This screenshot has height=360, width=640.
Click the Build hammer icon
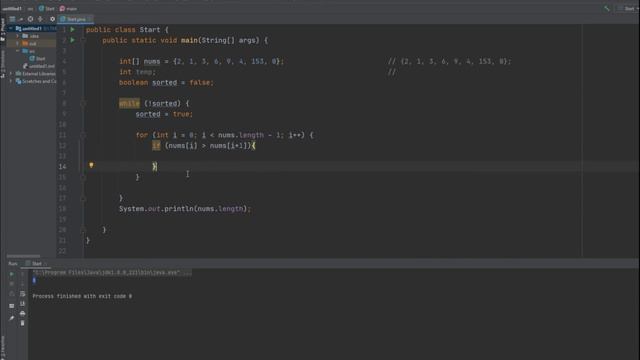click(607, 9)
